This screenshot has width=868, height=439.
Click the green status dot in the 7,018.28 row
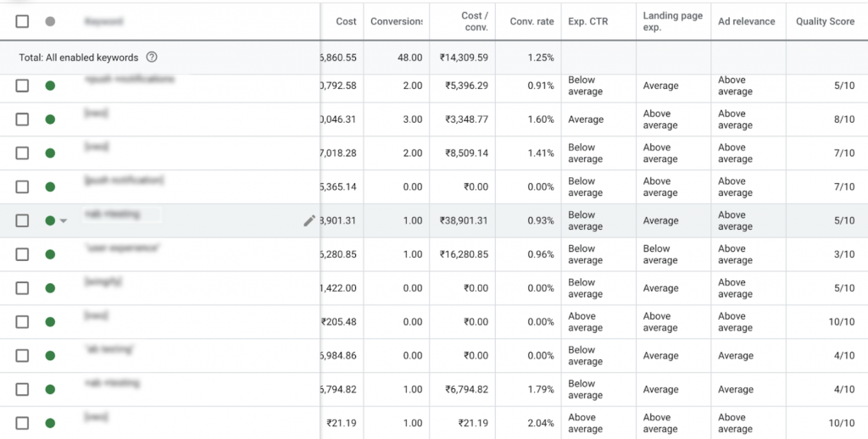(50, 153)
